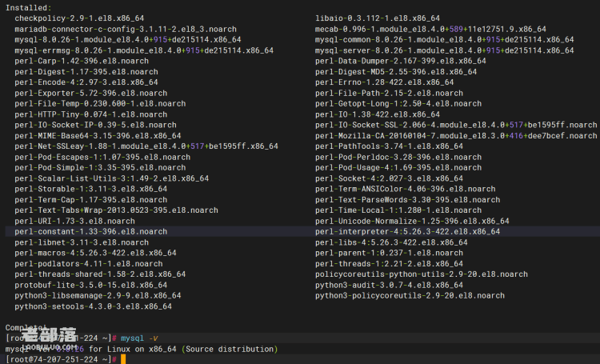Image resolution: width=600 pixels, height=364 pixels.
Task: Select perl-parent-1:0.237-1.el8.noarch
Action: [389, 253]
